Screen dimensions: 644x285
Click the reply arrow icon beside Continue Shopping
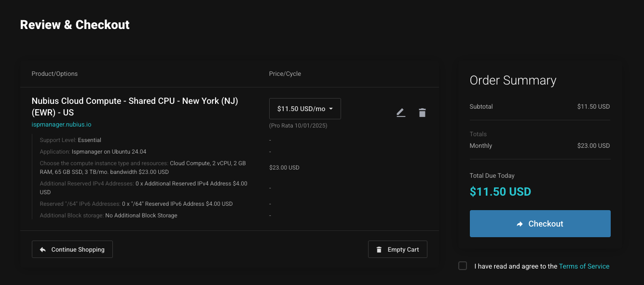[x=42, y=250]
